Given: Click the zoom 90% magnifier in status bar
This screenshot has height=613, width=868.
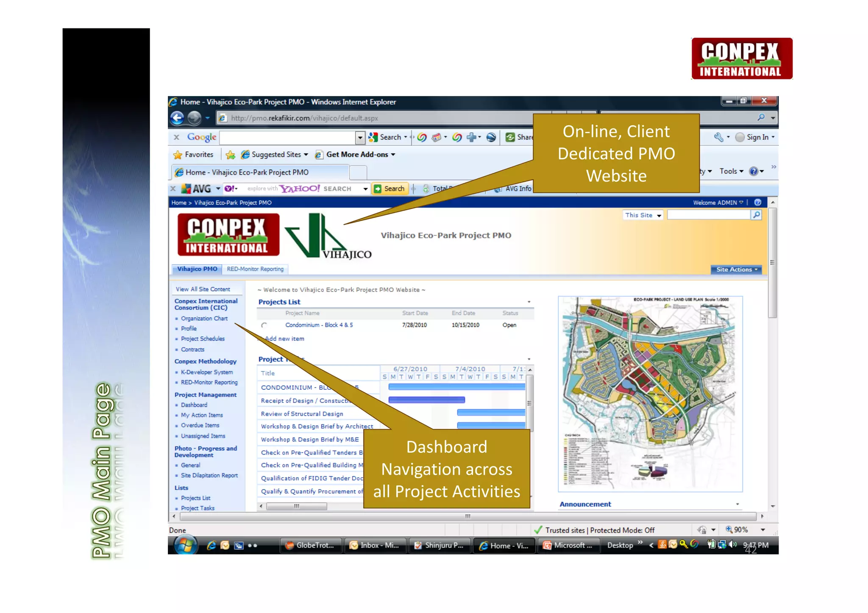Looking at the screenshot, I should coord(729,530).
